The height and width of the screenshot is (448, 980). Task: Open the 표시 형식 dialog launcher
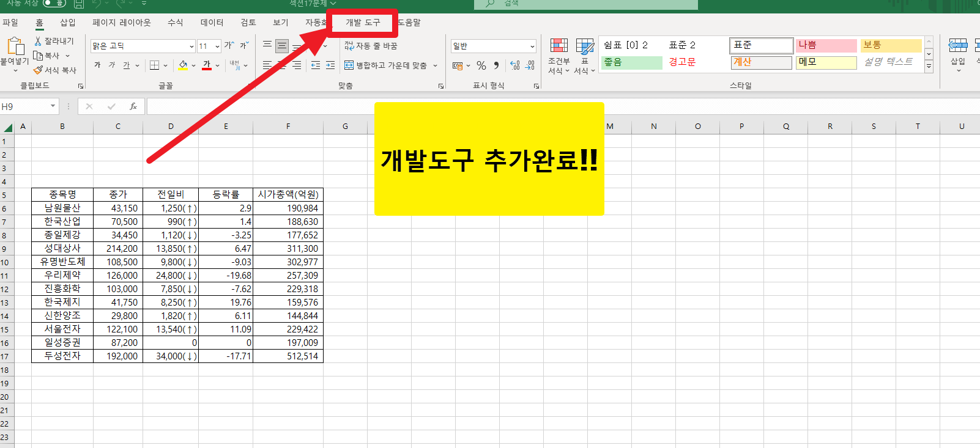point(536,86)
